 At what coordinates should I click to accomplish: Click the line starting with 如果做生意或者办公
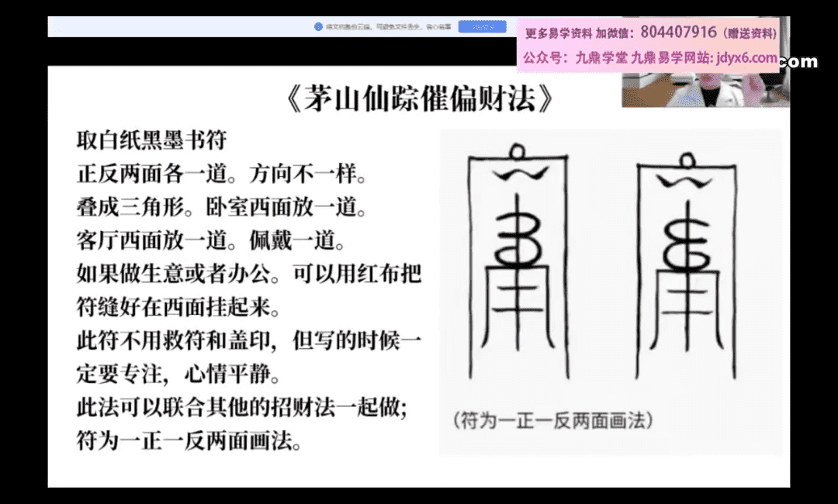[248, 274]
